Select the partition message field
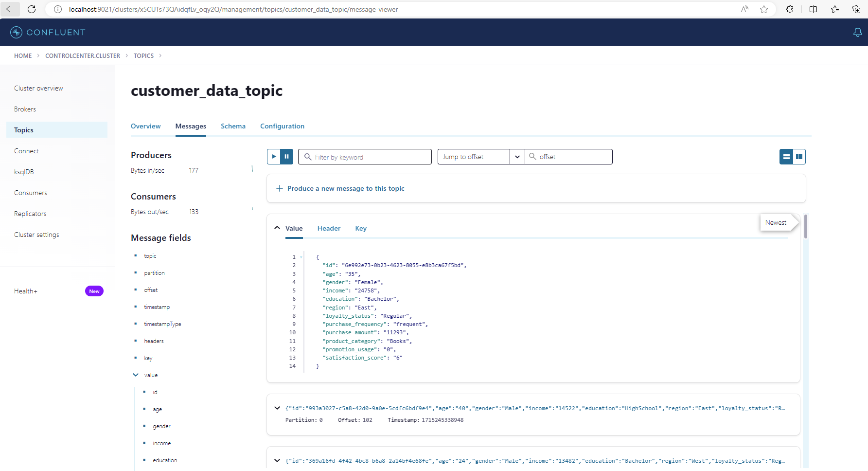868x471 pixels. click(x=154, y=273)
